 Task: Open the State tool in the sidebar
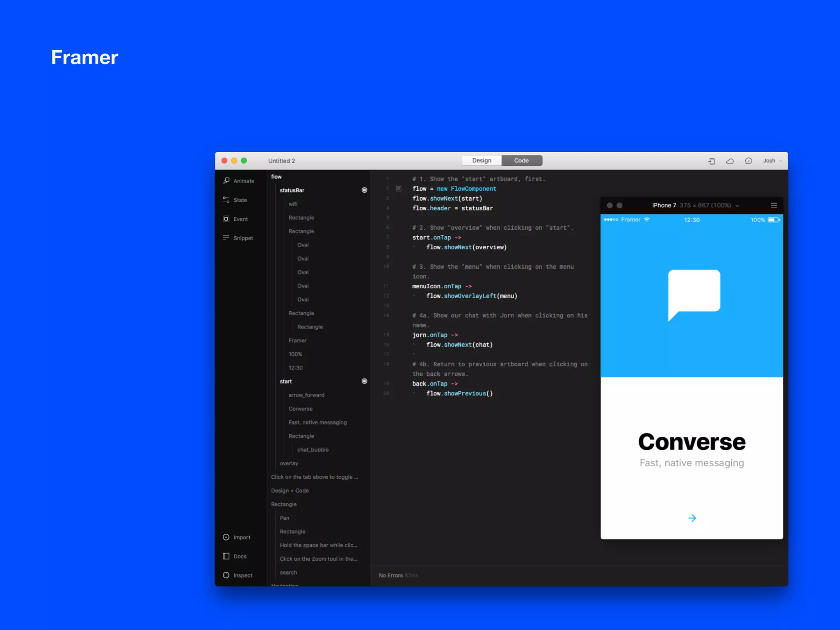235,200
